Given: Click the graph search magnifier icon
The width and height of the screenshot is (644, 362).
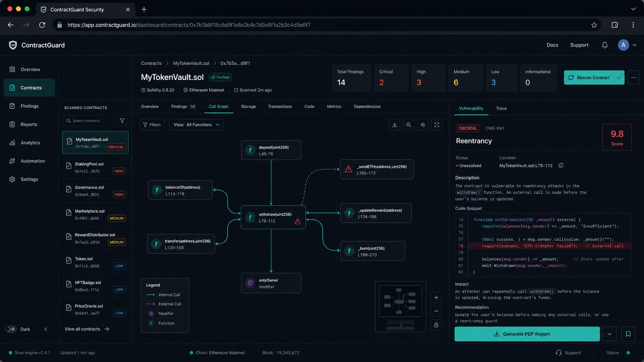Looking at the screenshot, I should (409, 125).
